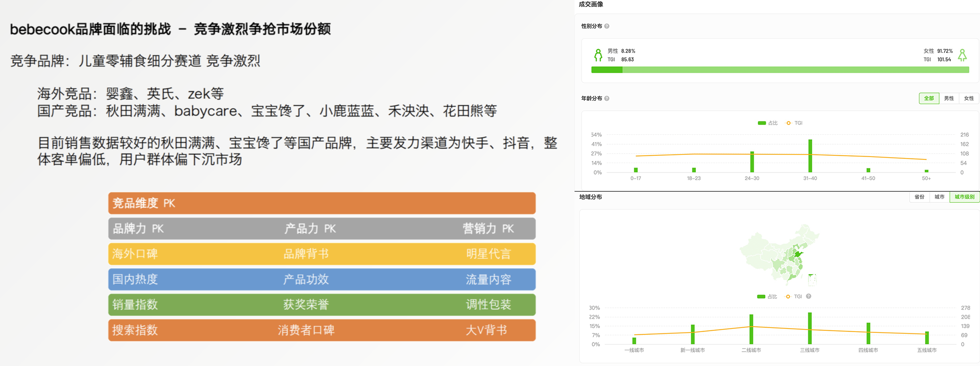Click orange TGI legend marker in age chart
980x366 pixels.
point(789,123)
